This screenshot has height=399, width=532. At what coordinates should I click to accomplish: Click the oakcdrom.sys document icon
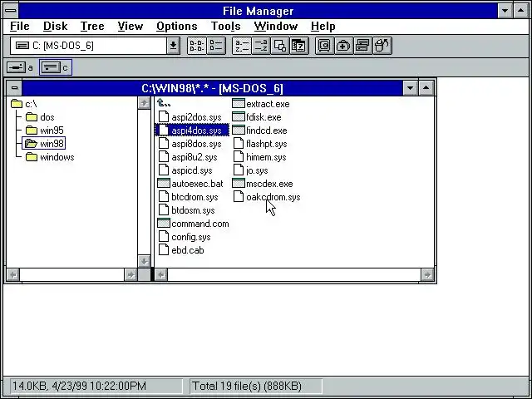click(x=239, y=196)
